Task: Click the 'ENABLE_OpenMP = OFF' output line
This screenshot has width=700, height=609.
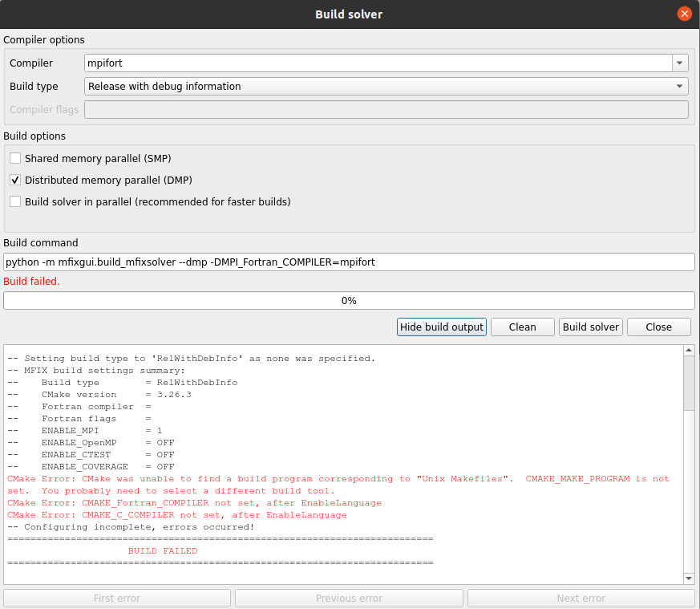Action: [91, 443]
